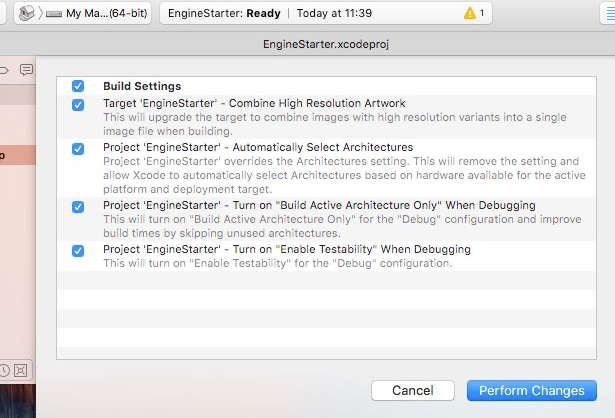Select the 'Build Settings' heading text

pyautogui.click(x=142, y=86)
